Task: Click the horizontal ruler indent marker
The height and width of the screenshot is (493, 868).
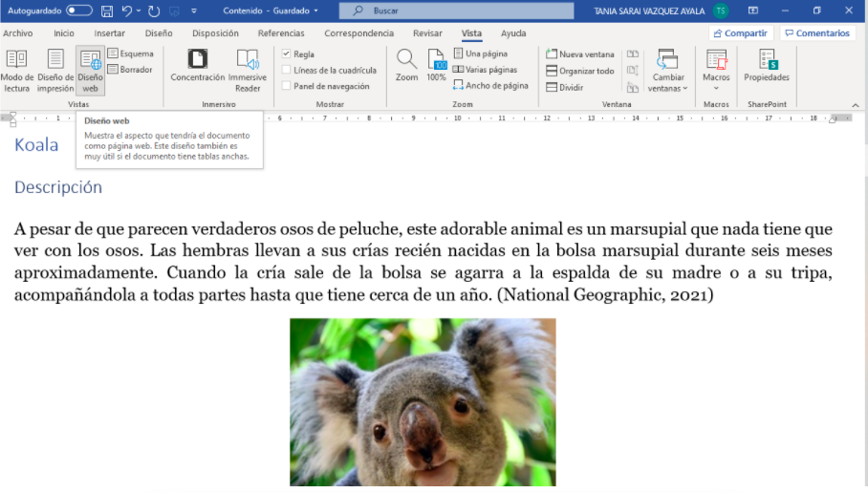Action: click(x=12, y=119)
